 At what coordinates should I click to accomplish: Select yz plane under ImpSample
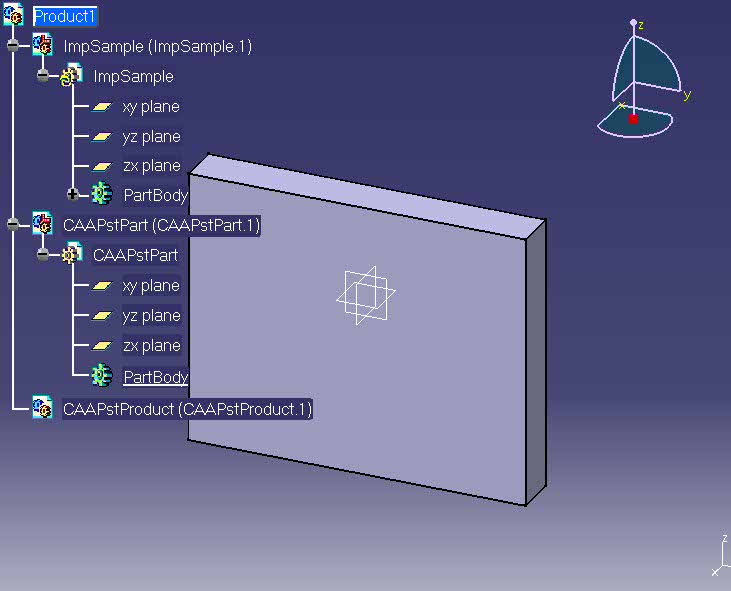pyautogui.click(x=152, y=137)
